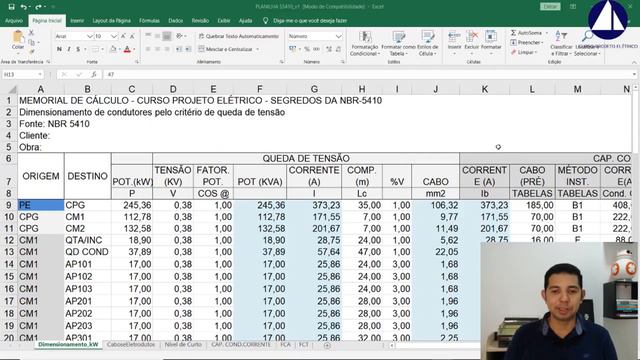640x360 pixels.
Task: Click the Inserir cells button
Action: tap(454, 42)
